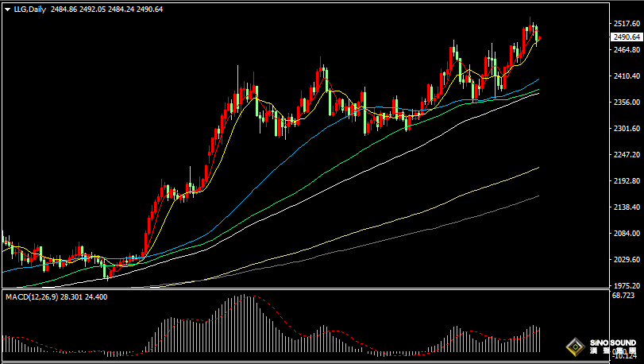This screenshot has height=364, width=644.
Task: Click the separator between price chart and MACD panel
Action: tap(302, 289)
